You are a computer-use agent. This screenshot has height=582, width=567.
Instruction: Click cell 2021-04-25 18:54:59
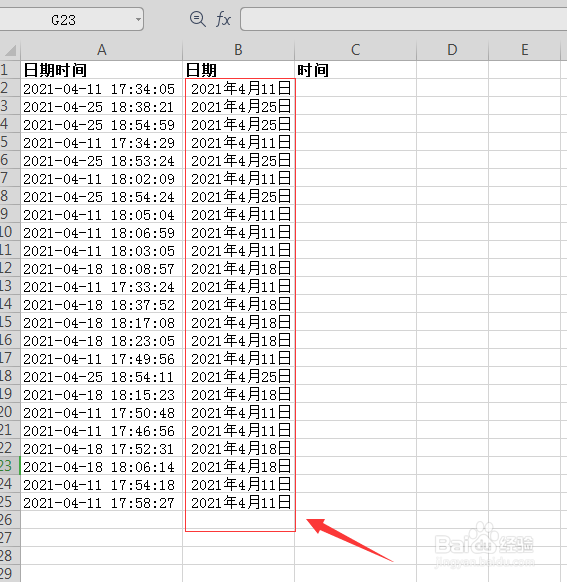(x=102, y=124)
